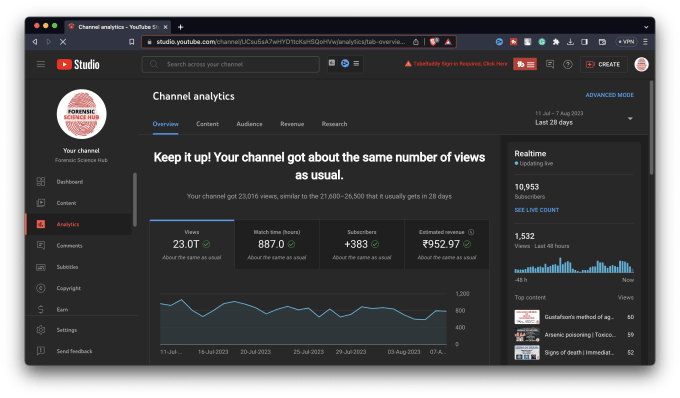Open the Last 28 days date range dropdown
This screenshot has height=398, width=680.
[584, 118]
